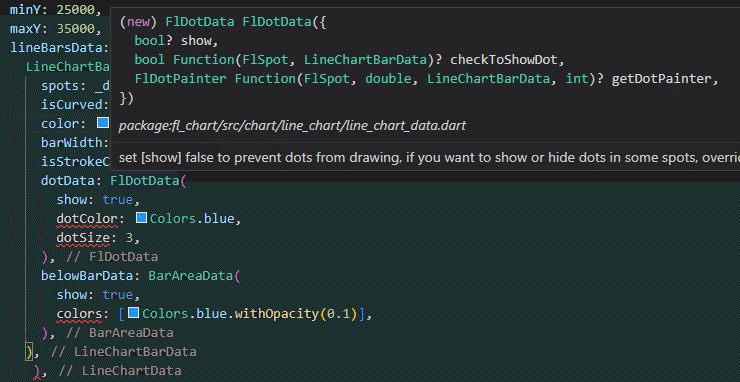Click the withOpacity method call
This screenshot has height=382, width=740.
point(275,314)
